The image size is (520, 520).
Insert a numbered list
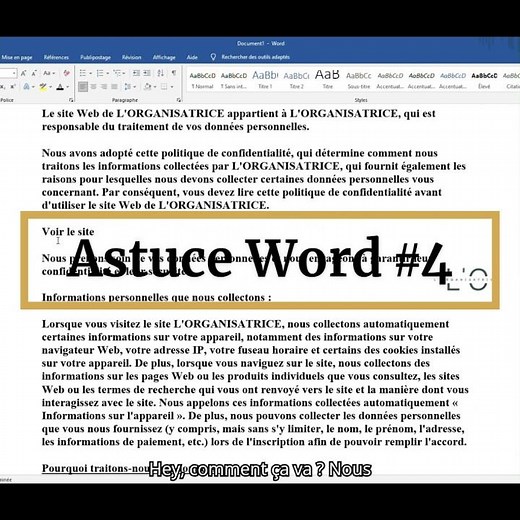[99, 73]
